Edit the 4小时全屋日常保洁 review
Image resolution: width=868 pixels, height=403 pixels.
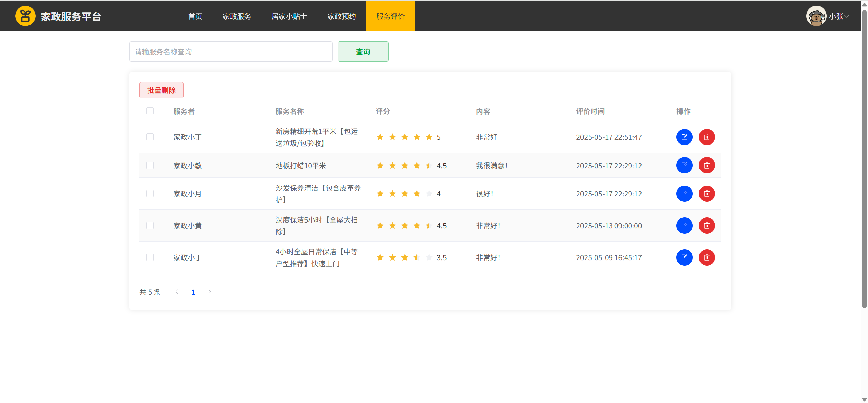pos(684,257)
